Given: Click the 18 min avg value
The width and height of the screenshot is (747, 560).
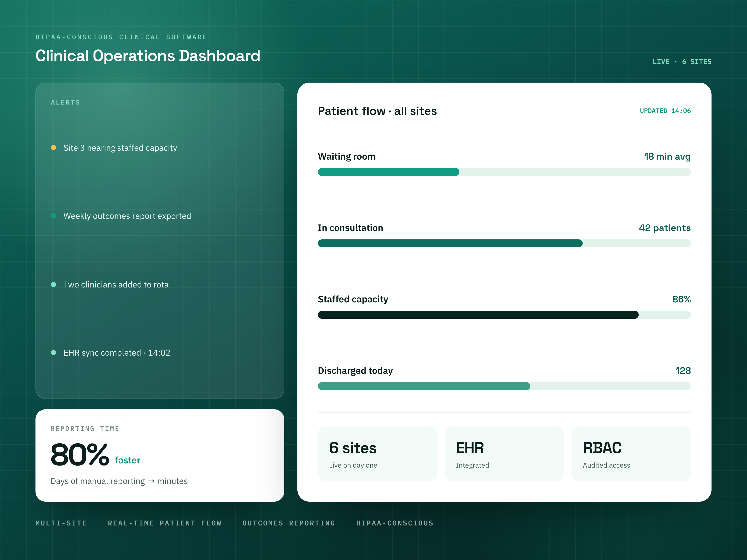Looking at the screenshot, I should 667,157.
